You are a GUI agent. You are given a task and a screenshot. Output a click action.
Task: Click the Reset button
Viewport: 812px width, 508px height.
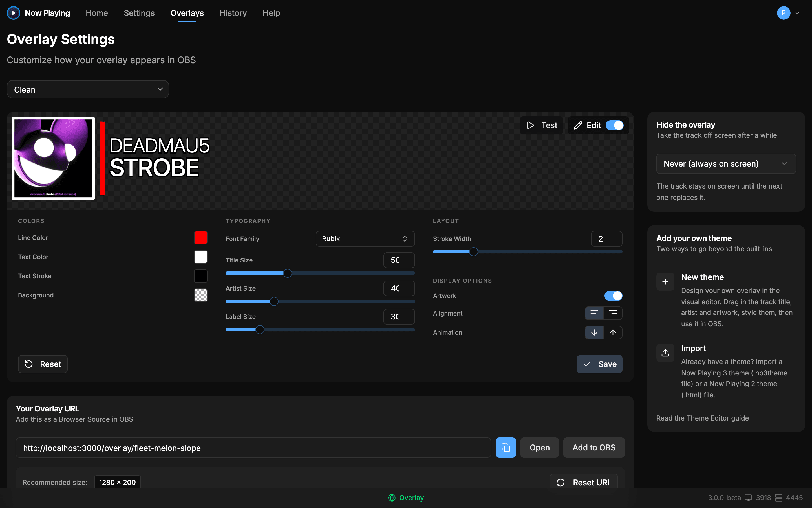pos(43,364)
